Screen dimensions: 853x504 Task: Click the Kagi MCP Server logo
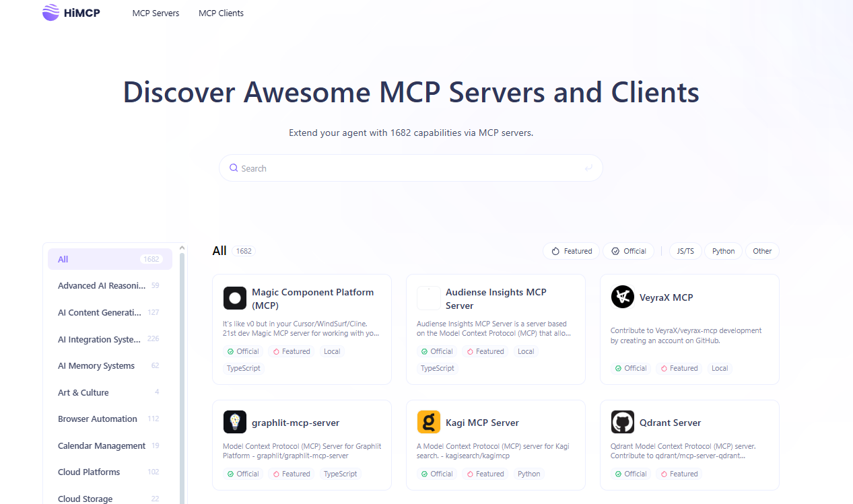click(429, 423)
